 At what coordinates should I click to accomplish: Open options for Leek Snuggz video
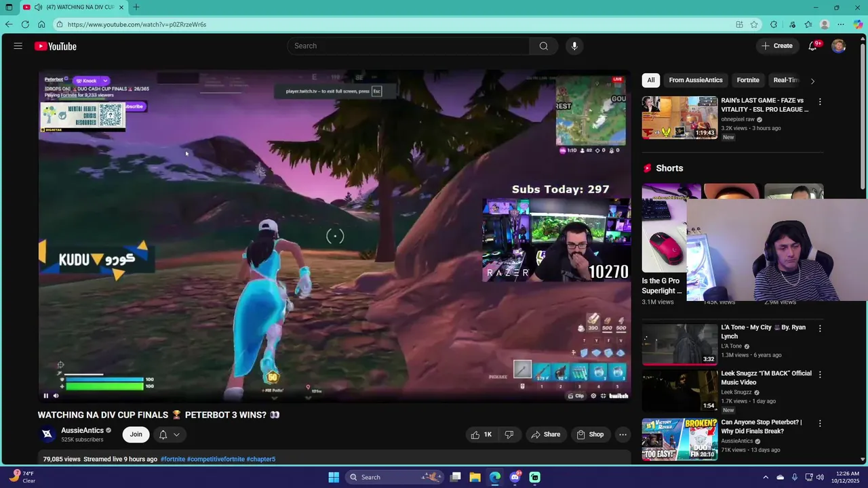[x=820, y=374]
